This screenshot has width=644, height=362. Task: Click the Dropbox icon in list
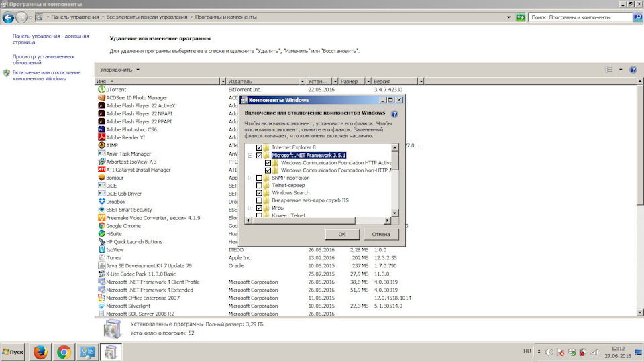pyautogui.click(x=101, y=202)
